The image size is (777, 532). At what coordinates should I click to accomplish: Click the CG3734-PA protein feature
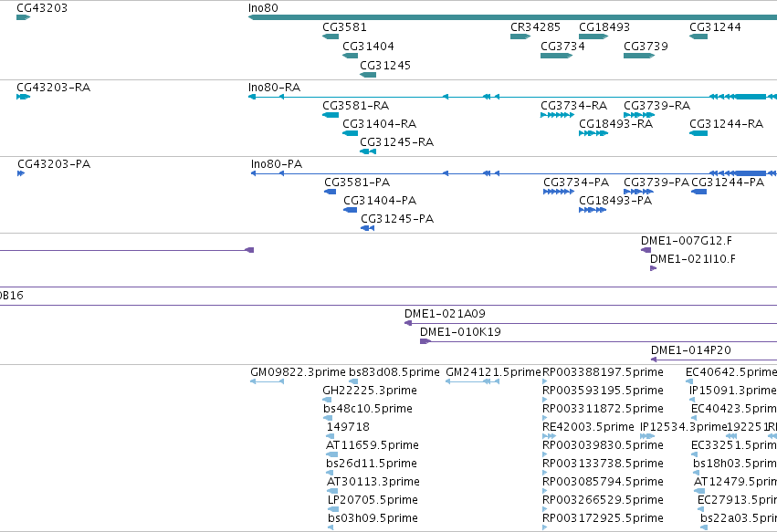pyautogui.click(x=559, y=192)
